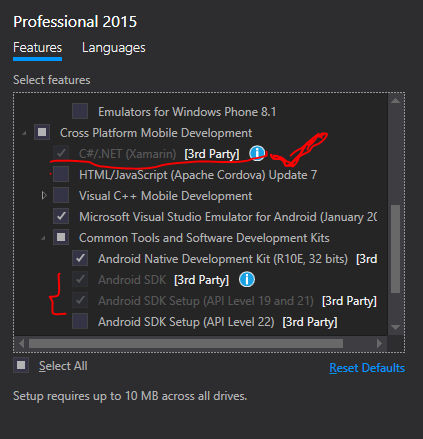The width and height of the screenshot is (423, 439).
Task: Click the Reset Defaults link
Action: pyautogui.click(x=367, y=368)
